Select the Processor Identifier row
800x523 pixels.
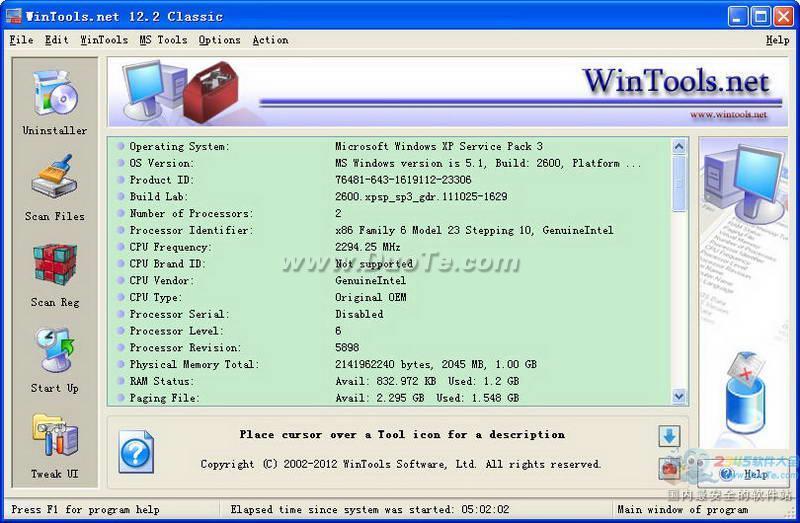coord(390,230)
